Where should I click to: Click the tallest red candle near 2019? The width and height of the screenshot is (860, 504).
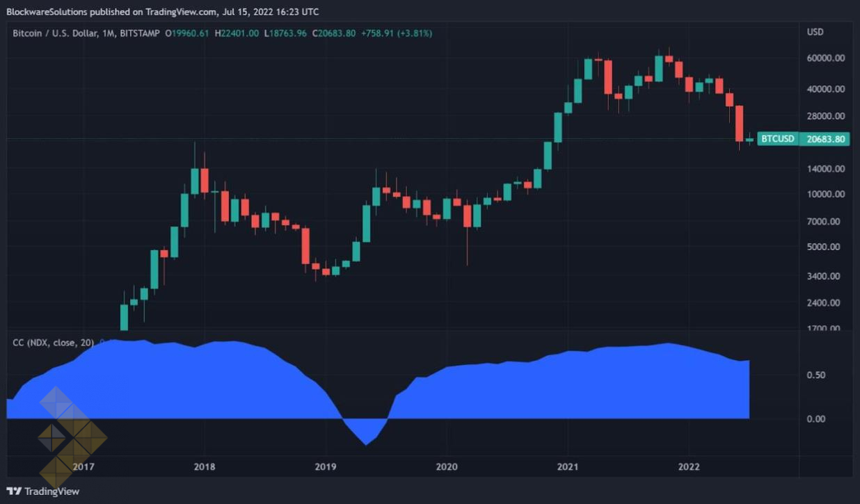305,245
